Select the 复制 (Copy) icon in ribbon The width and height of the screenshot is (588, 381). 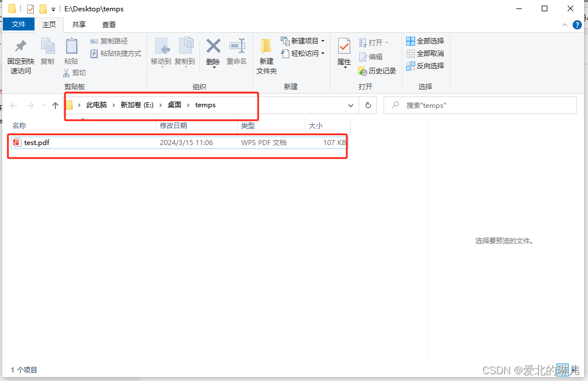pyautogui.click(x=47, y=51)
